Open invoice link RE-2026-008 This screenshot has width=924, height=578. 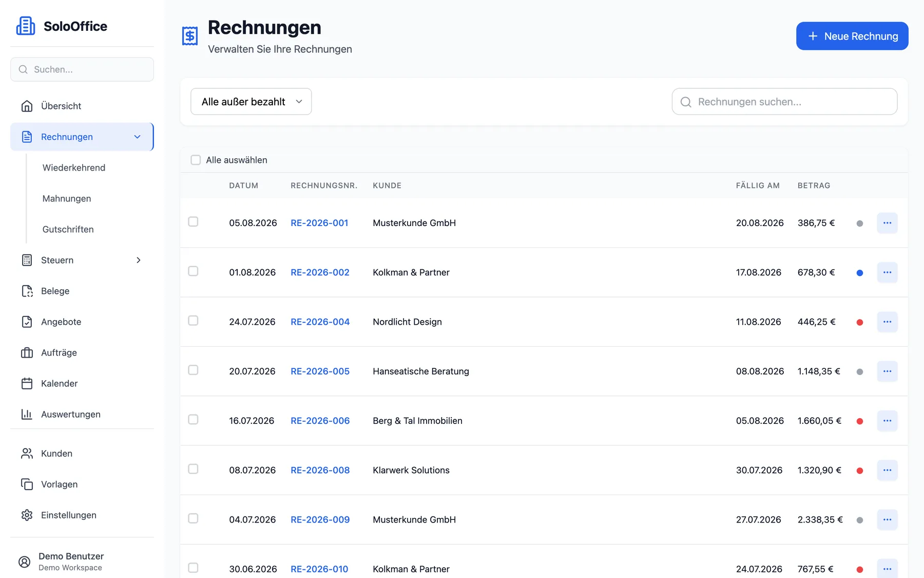(x=320, y=470)
